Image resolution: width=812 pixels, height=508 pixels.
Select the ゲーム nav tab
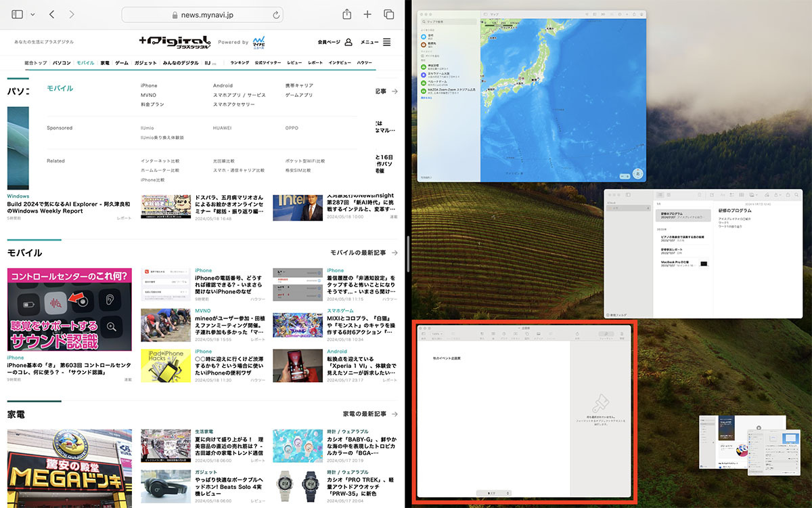click(122, 62)
